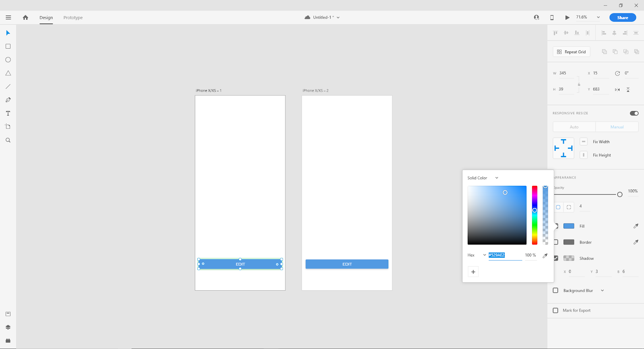Open the Solid Color type dropdown
The height and width of the screenshot is (349, 644).
(483, 178)
